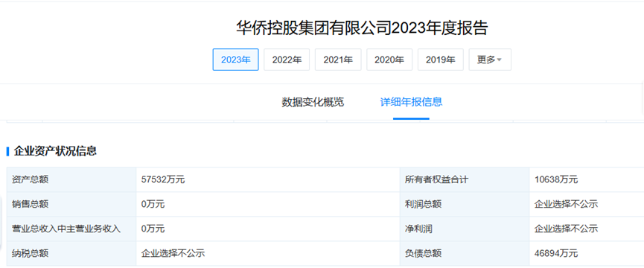
Task: Choose the 2020年 year button
Action: point(389,60)
